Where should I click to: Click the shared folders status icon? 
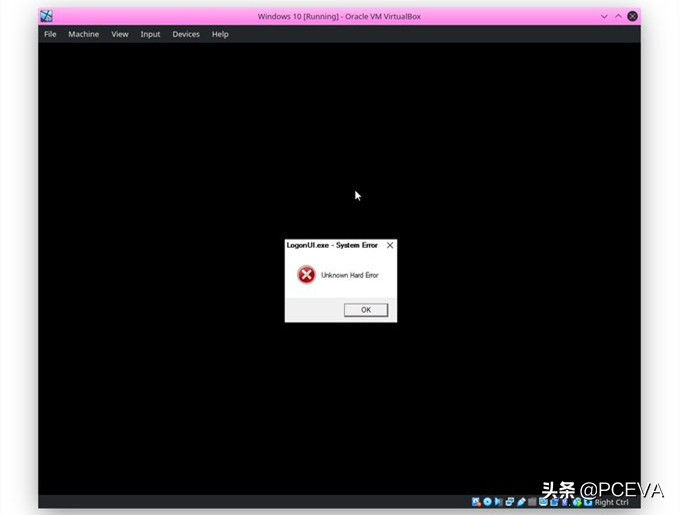click(x=532, y=501)
